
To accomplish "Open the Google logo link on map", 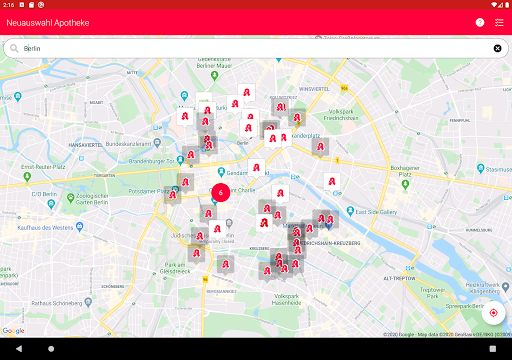I will coord(13,331).
